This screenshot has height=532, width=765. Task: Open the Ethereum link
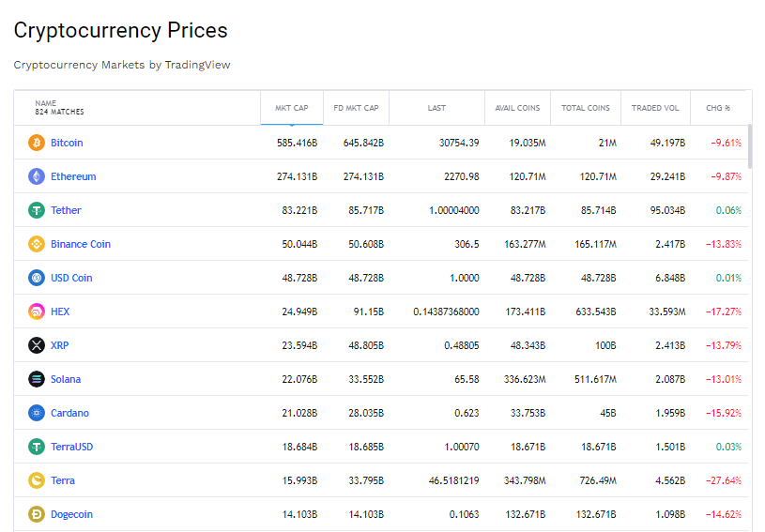[73, 176]
